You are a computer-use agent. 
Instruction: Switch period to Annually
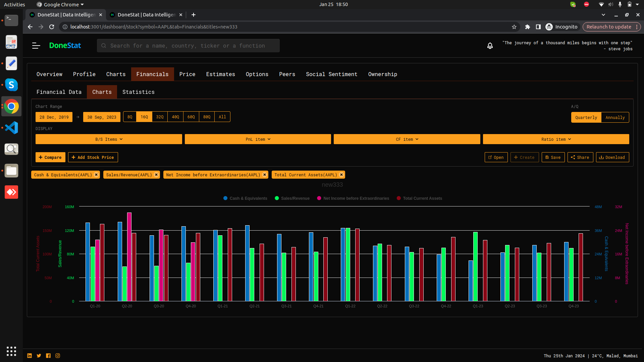[615, 117]
